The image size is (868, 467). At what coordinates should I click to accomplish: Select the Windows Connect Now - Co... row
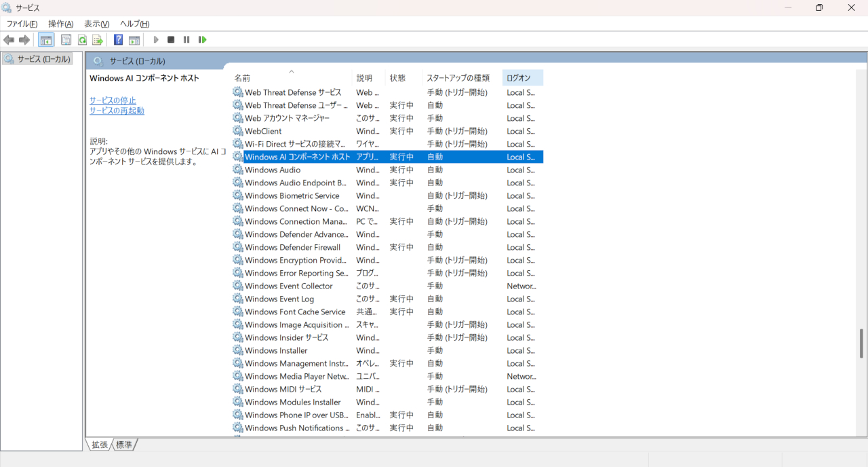pos(387,208)
